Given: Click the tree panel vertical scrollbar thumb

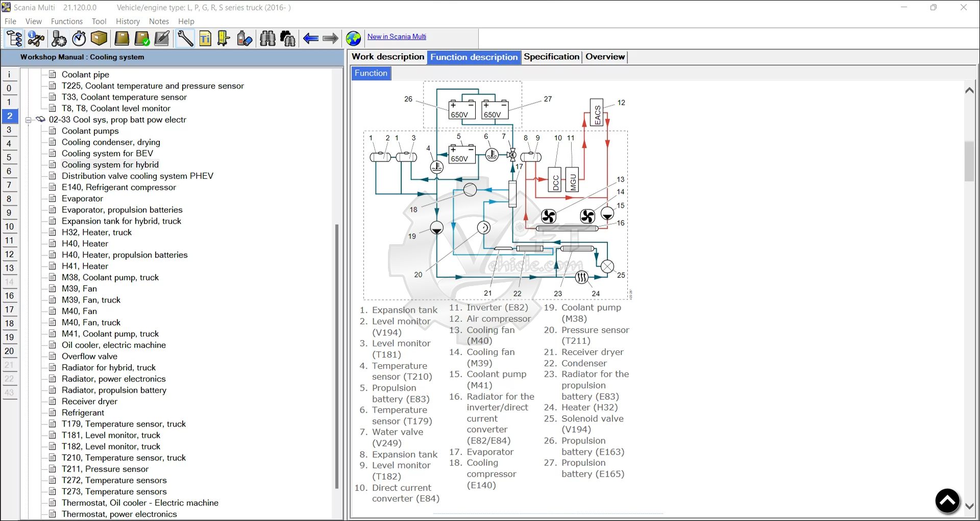Looking at the screenshot, I should click(x=337, y=357).
